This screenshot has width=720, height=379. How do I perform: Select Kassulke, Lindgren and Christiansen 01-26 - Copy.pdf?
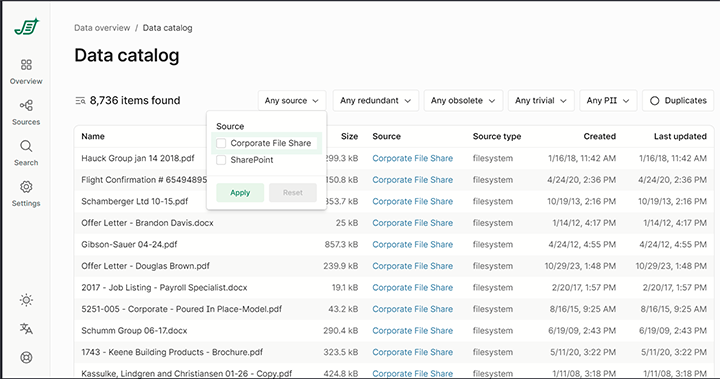[186, 373]
